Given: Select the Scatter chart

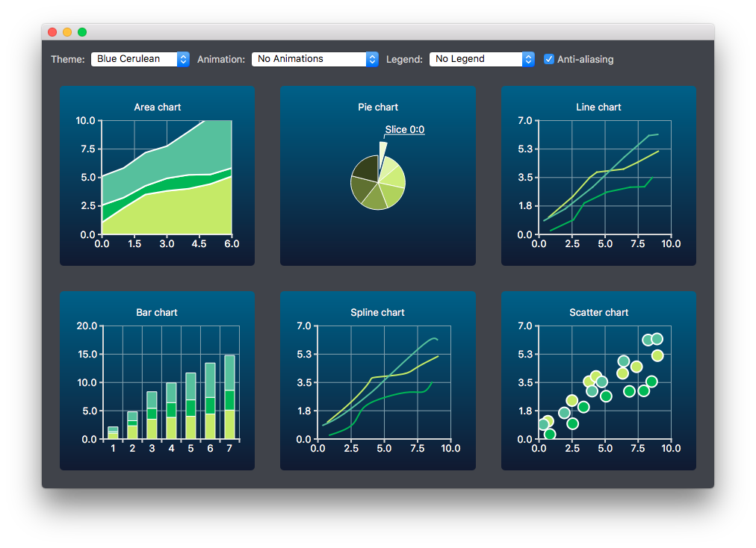Looking at the screenshot, I should click(x=598, y=381).
